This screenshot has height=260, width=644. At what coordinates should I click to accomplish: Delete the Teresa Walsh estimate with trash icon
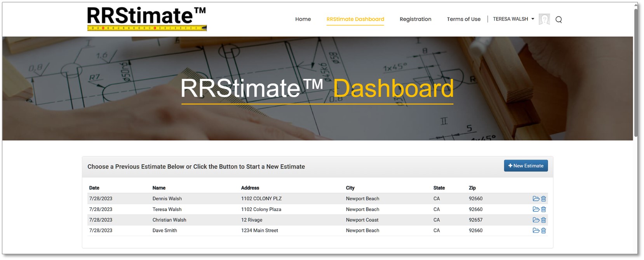[543, 209]
